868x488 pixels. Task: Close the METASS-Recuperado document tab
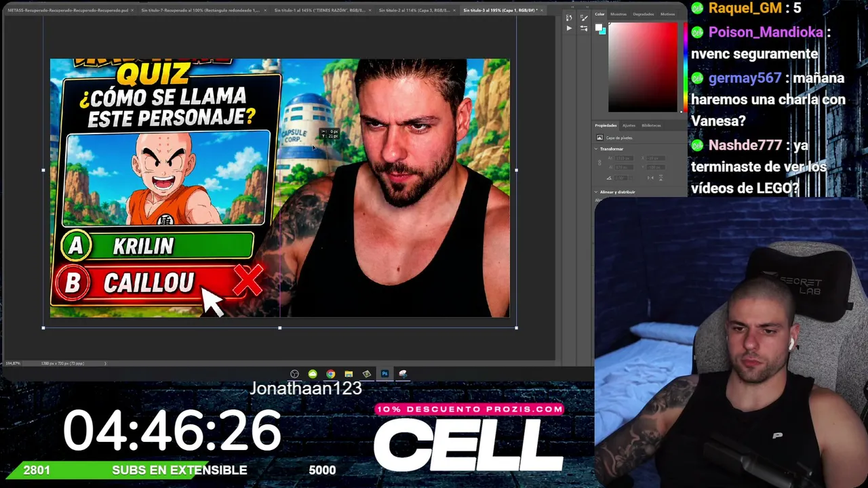click(133, 10)
